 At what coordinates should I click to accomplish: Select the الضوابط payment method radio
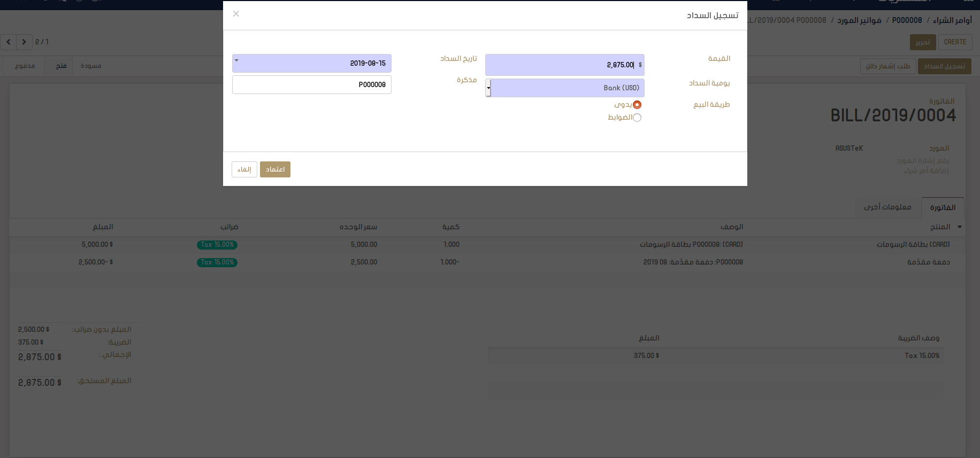pos(637,118)
